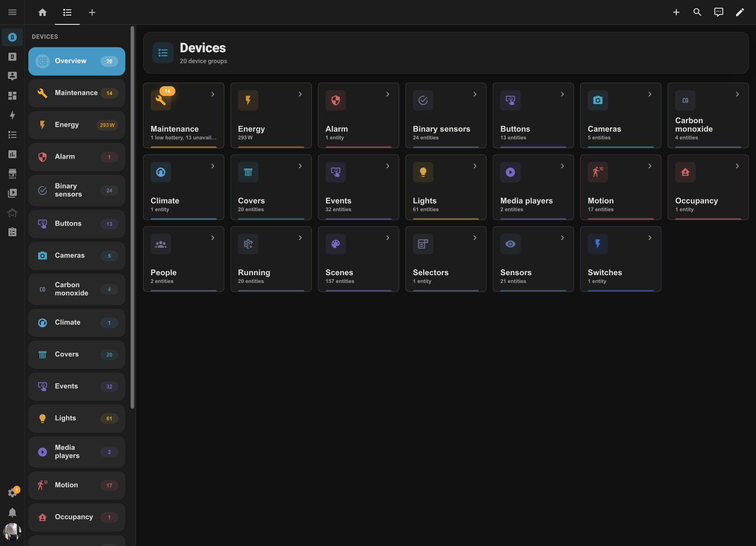Click the devices sidebar scrollbar
This screenshot has width=756, height=546.
[x=132, y=217]
